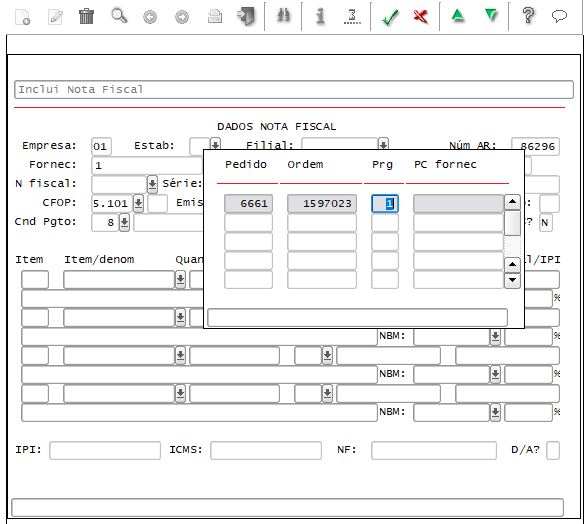This screenshot has height=524, width=588.
Task: Click the Inclui Nota Fiscal title field
Action: [294, 90]
